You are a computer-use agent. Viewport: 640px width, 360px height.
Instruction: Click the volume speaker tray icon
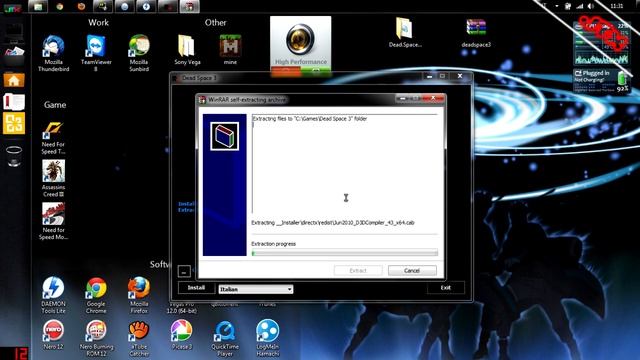[591, 6]
